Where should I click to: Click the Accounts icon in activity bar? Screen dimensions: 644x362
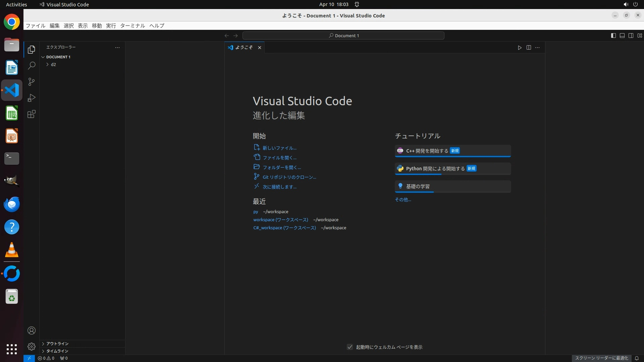[32, 330]
